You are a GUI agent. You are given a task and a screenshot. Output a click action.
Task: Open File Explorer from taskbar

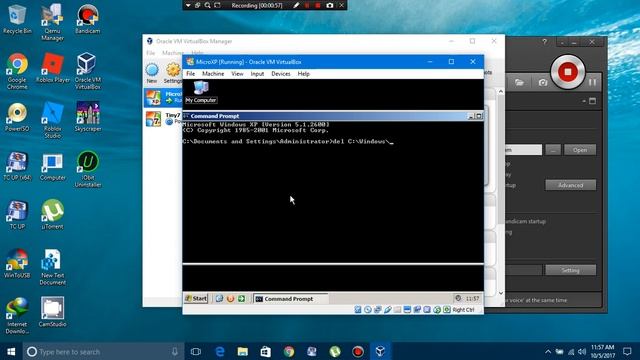tap(242, 351)
